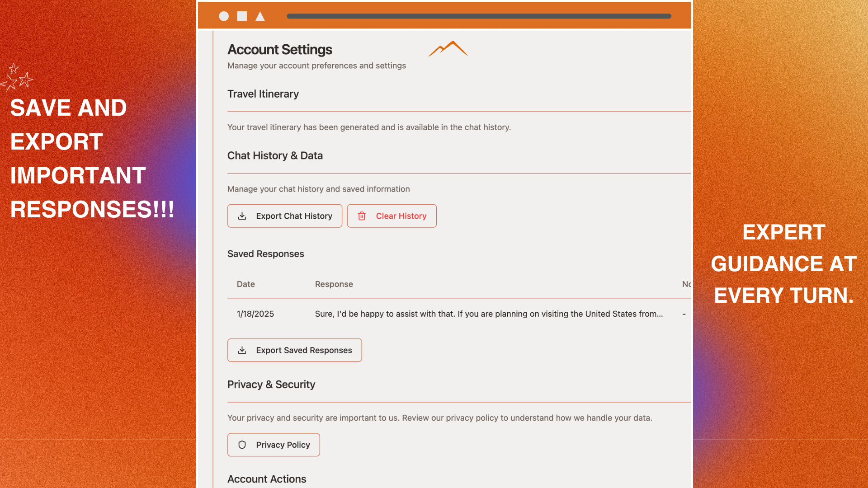Click the Travel Itinerary section heading
The width and height of the screenshot is (868, 488).
[x=263, y=94]
